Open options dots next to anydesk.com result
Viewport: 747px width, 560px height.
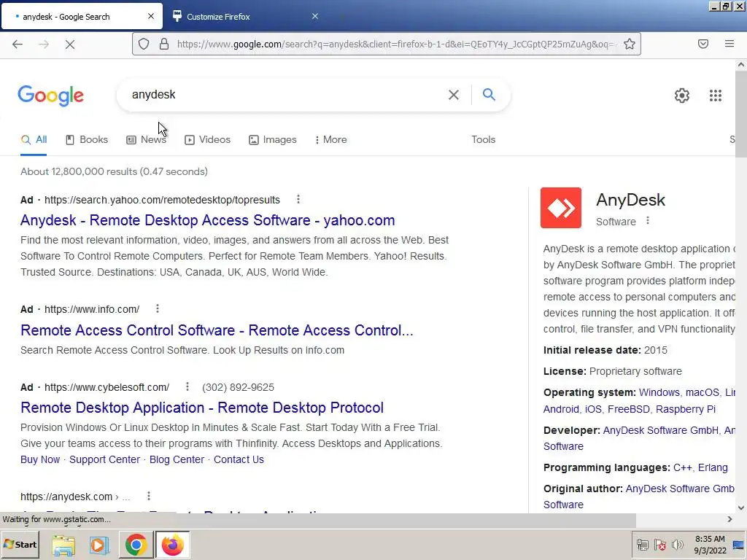click(149, 496)
